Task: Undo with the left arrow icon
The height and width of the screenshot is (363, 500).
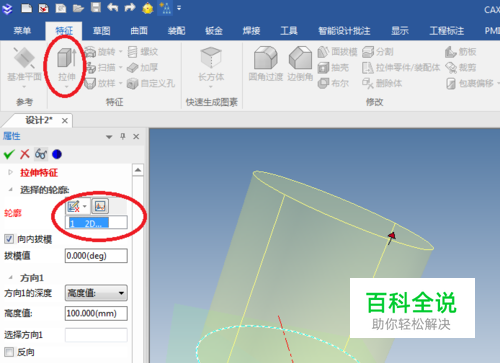Action: click(113, 7)
